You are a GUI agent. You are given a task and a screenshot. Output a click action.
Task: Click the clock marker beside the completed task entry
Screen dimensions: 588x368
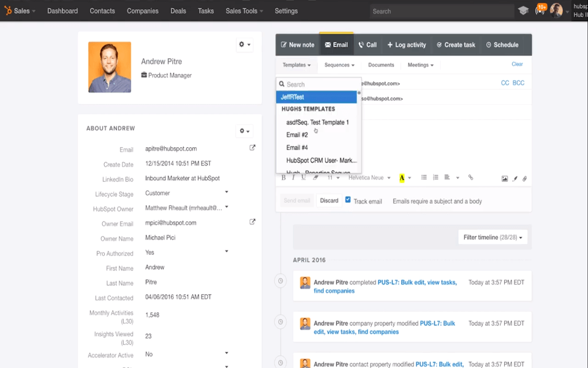pos(281,281)
